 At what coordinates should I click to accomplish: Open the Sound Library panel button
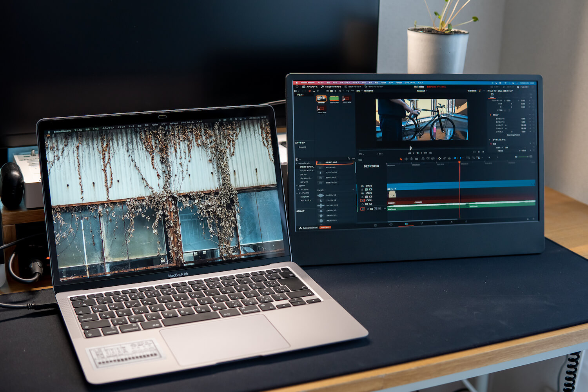374,87
